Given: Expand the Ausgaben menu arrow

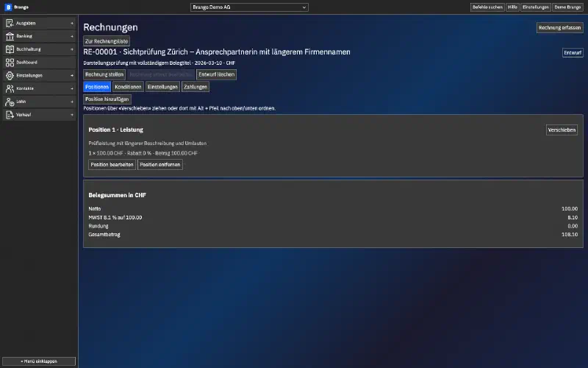Looking at the screenshot, I should 71,24.
